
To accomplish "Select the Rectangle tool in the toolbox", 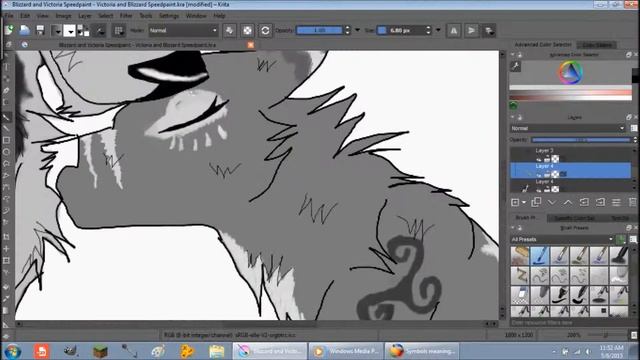I will [x=6, y=140].
